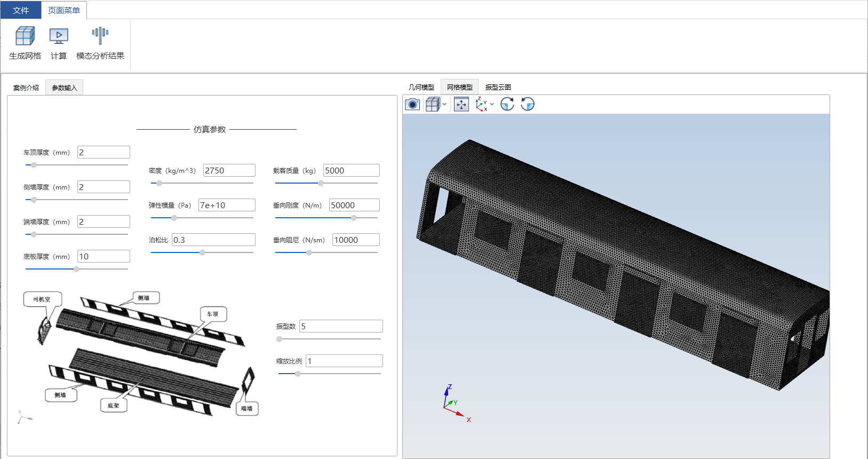The image size is (868, 459).
Task: Click the 泊松比 input showing 0.3
Action: (213, 240)
